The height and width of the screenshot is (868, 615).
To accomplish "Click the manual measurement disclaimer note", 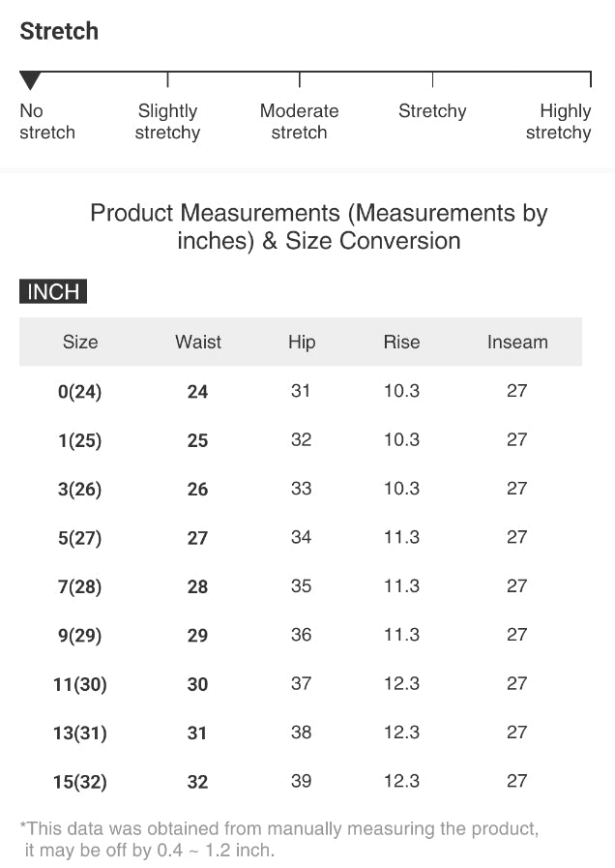I will pos(279,839).
